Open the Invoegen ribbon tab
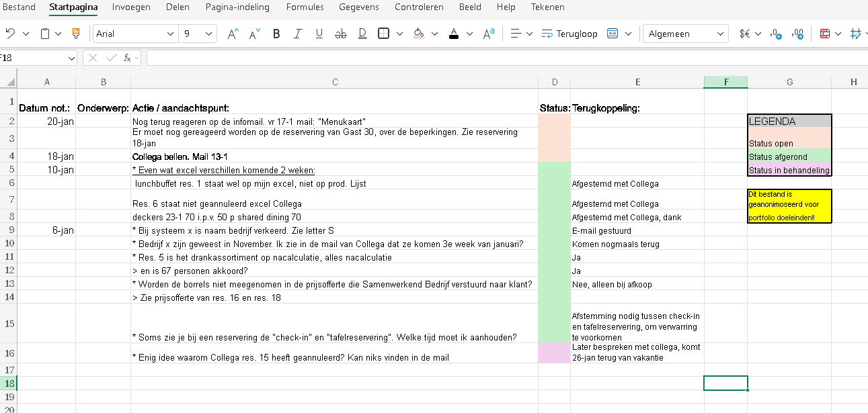868x413 pixels. 131,7
